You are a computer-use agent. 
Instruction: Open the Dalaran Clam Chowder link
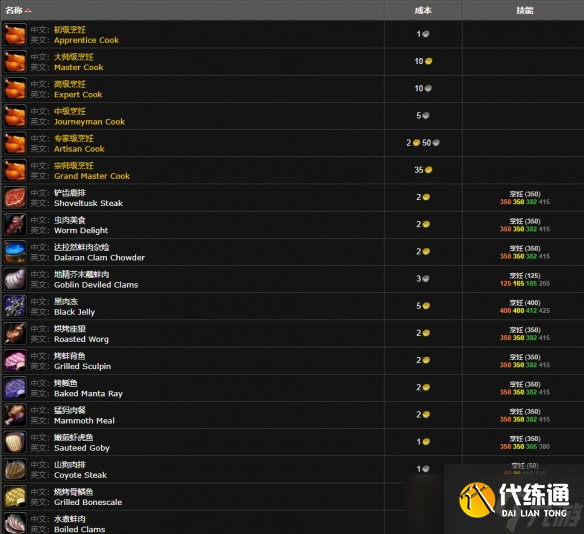(x=99, y=258)
